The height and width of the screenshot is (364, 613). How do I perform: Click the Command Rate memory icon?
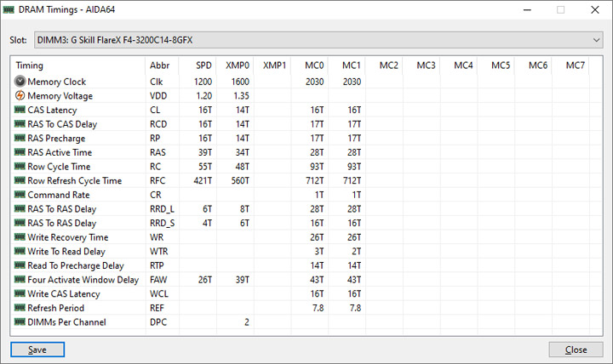[20, 195]
